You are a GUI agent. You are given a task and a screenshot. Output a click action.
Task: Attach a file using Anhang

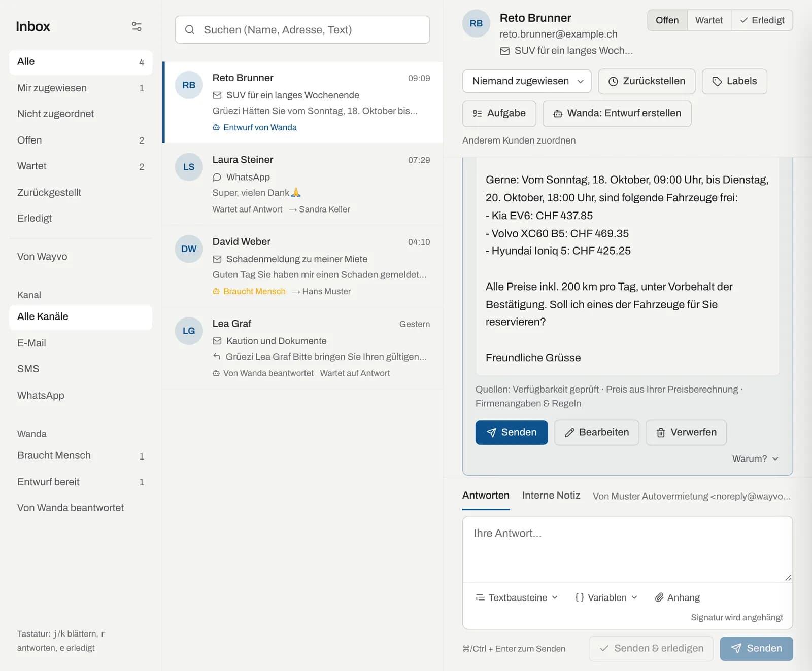pyautogui.click(x=677, y=597)
